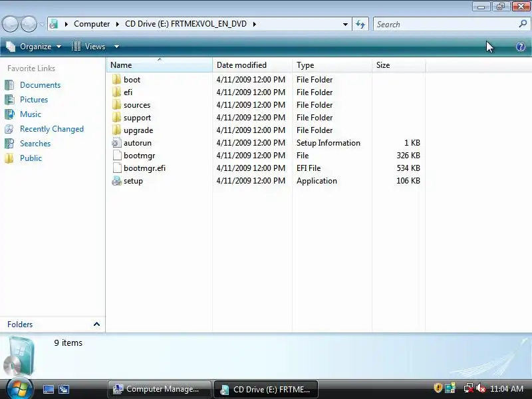532x399 pixels.
Task: Click Switch between windows quick launch icon
Action: point(64,389)
